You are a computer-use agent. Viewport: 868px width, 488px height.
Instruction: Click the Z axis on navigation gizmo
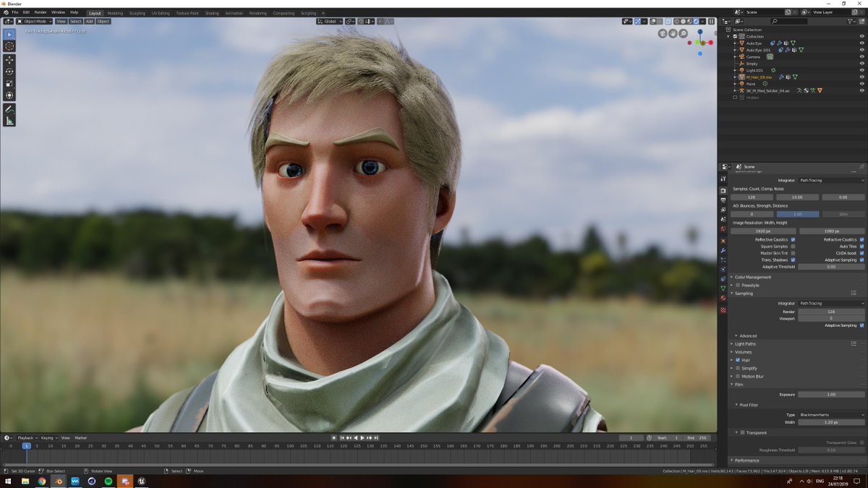coord(699,31)
